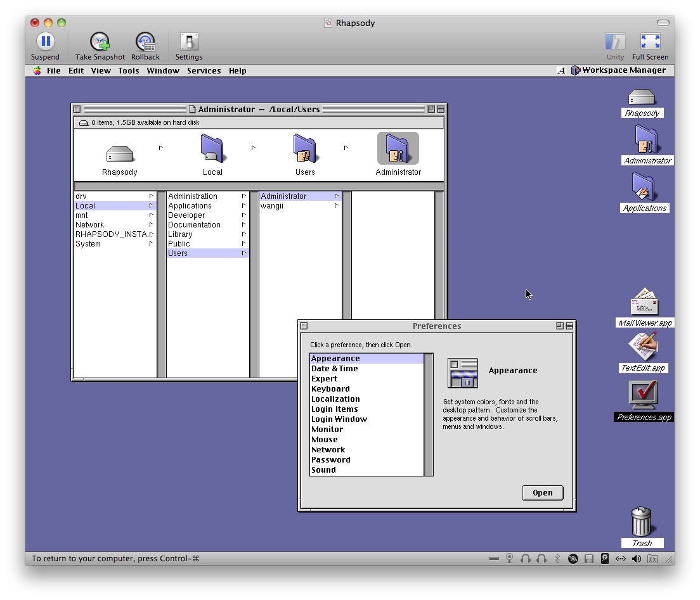
Task: Select Keyboard preference
Action: [x=366, y=389]
